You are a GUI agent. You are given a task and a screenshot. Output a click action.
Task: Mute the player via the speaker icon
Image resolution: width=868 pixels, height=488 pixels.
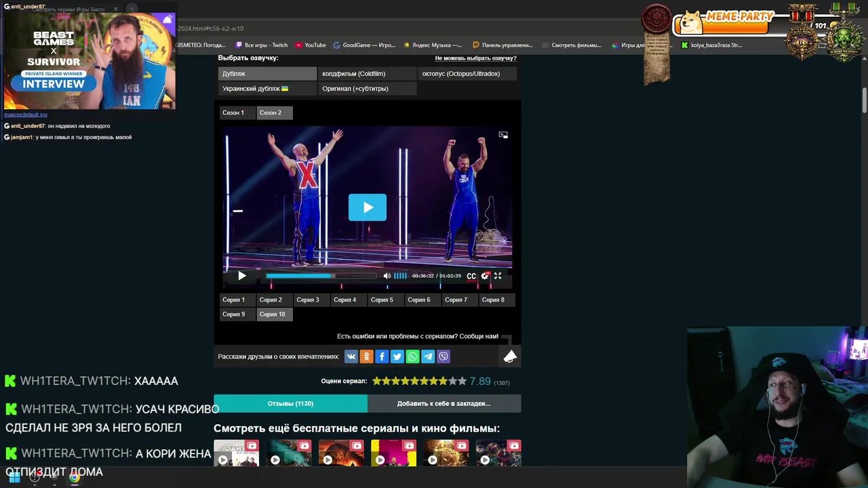387,276
